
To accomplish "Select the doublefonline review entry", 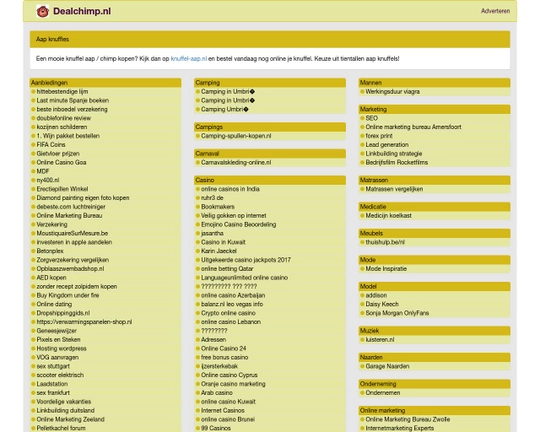I will (x=64, y=118).
